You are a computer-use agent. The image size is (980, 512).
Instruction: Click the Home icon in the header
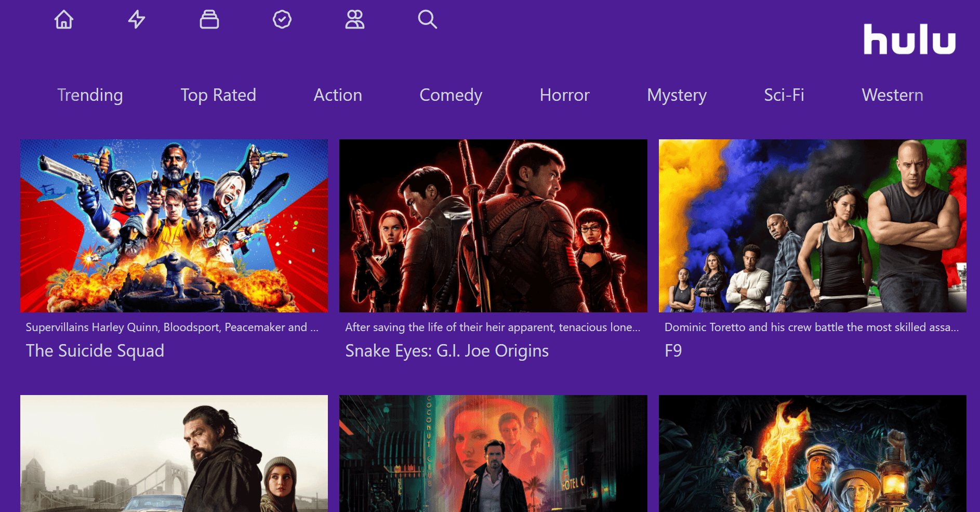click(x=64, y=20)
